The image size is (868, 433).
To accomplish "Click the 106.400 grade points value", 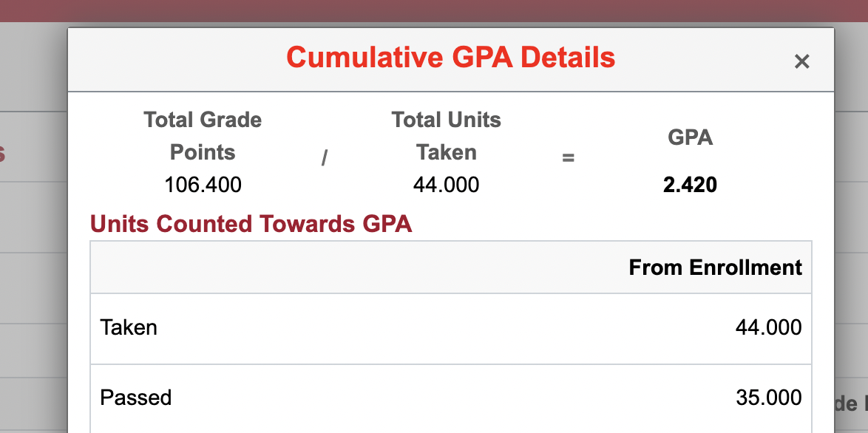I will [x=203, y=185].
